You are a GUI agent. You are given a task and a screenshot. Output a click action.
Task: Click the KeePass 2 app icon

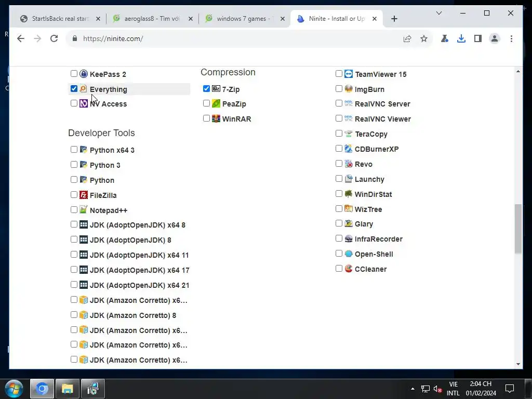[84, 74]
